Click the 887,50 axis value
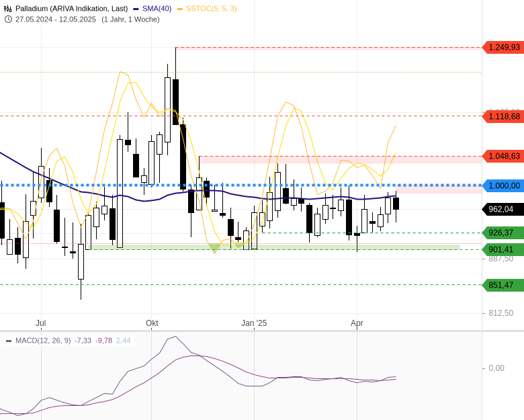 501,259
